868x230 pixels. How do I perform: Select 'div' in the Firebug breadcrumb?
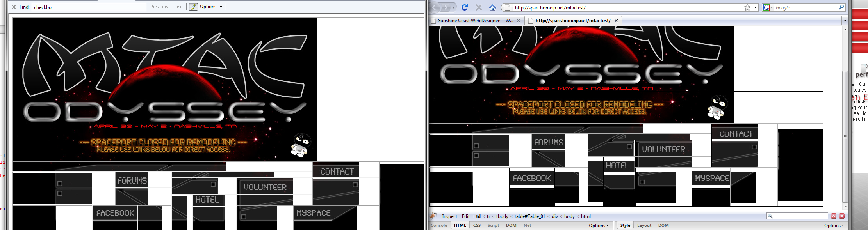click(555, 216)
